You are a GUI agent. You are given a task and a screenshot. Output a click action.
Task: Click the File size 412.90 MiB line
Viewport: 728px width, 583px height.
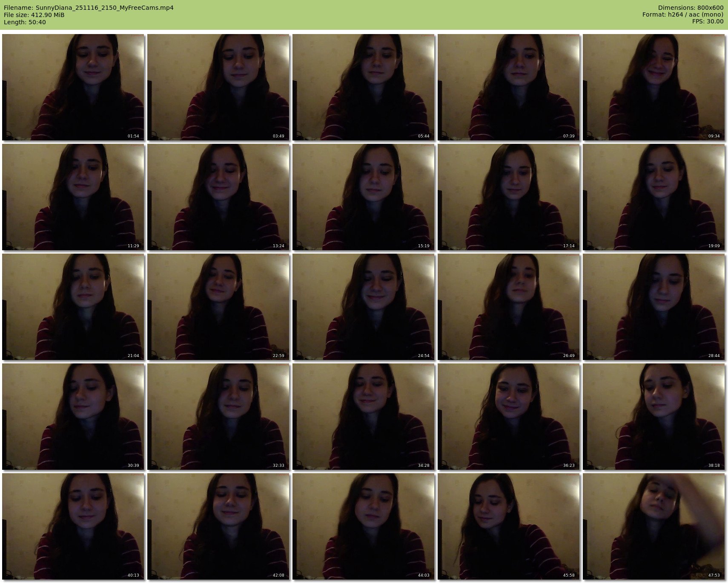click(x=34, y=15)
